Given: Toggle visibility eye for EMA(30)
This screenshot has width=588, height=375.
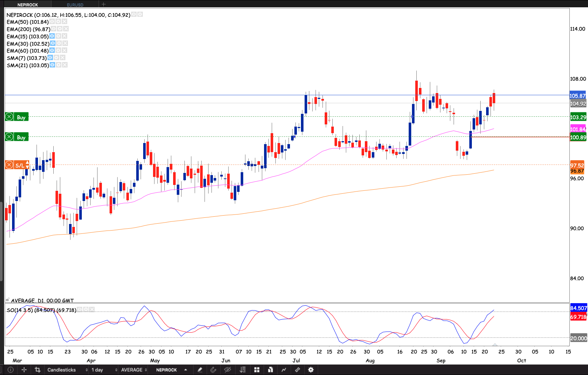Looking at the screenshot, I should pos(53,43).
